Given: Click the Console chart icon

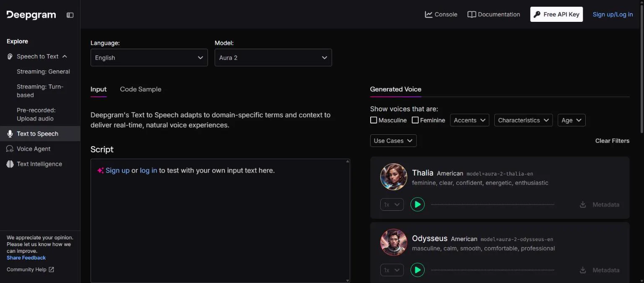Looking at the screenshot, I should click(x=428, y=14).
